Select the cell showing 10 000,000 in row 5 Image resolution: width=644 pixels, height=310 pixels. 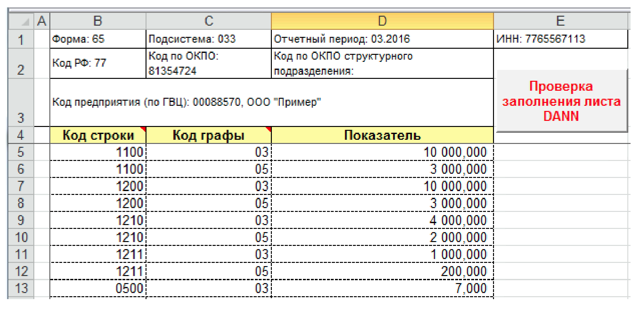point(382,152)
